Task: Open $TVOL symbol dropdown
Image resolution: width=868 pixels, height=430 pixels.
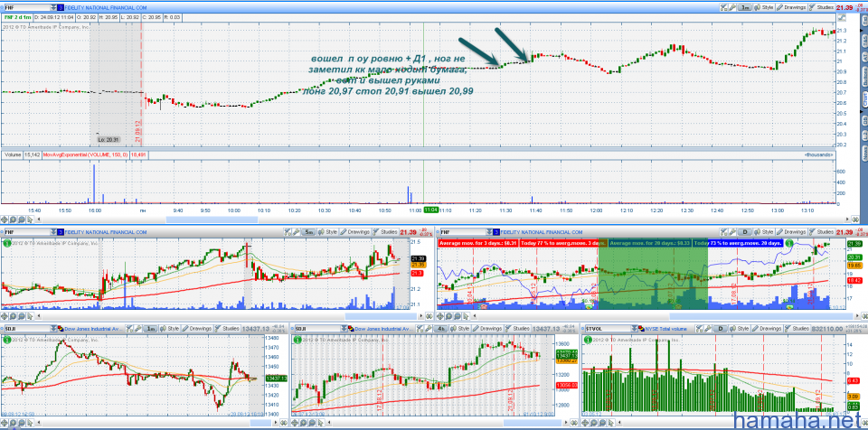Action: 635,329
